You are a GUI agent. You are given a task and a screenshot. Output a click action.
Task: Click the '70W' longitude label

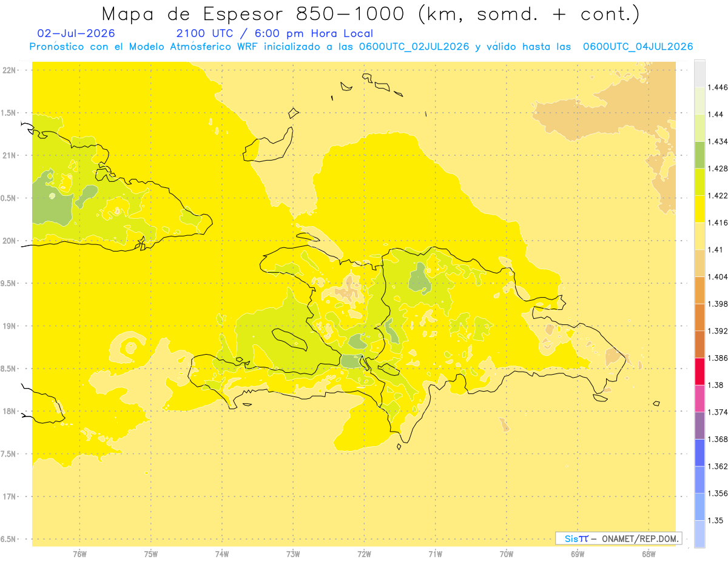[507, 554]
